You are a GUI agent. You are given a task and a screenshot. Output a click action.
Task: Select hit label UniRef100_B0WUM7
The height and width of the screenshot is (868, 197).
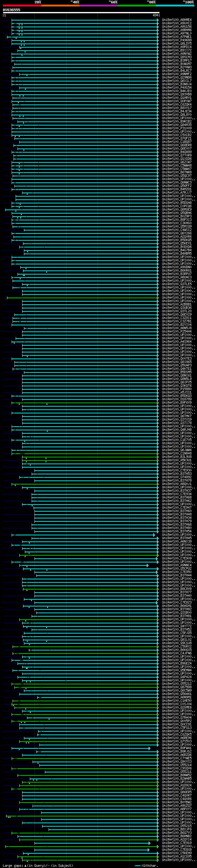point(177,64)
